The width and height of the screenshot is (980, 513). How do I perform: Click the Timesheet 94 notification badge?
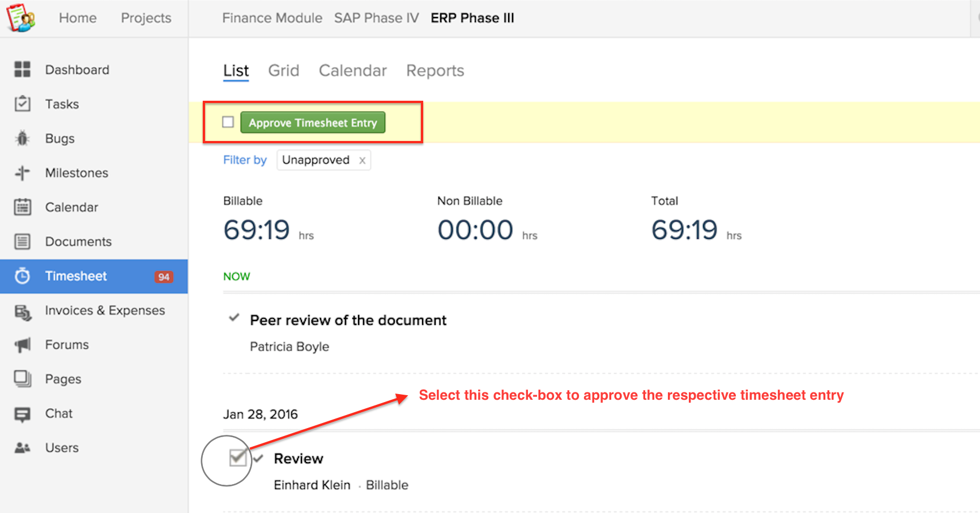tap(164, 277)
